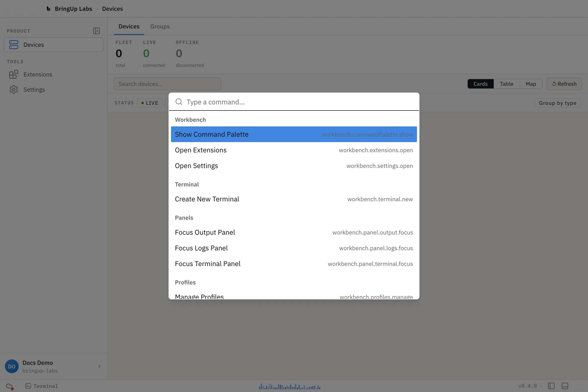Run Create New Terminal command
The height and width of the screenshot is (392, 588).
[294, 199]
